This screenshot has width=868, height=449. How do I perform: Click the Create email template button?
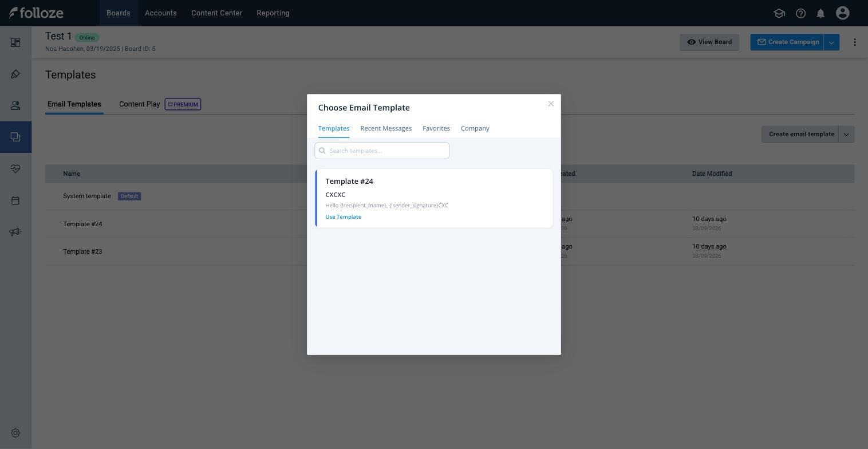[x=800, y=134]
